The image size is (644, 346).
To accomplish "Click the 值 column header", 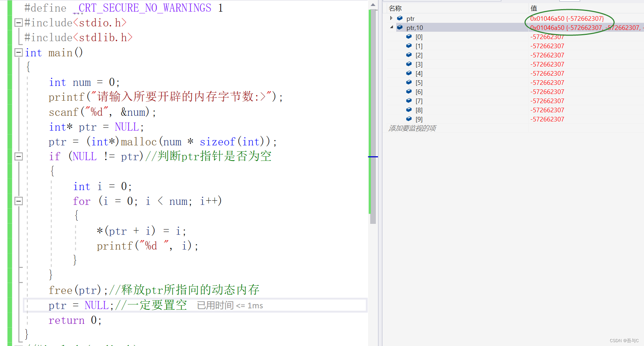I will pyautogui.click(x=533, y=8).
